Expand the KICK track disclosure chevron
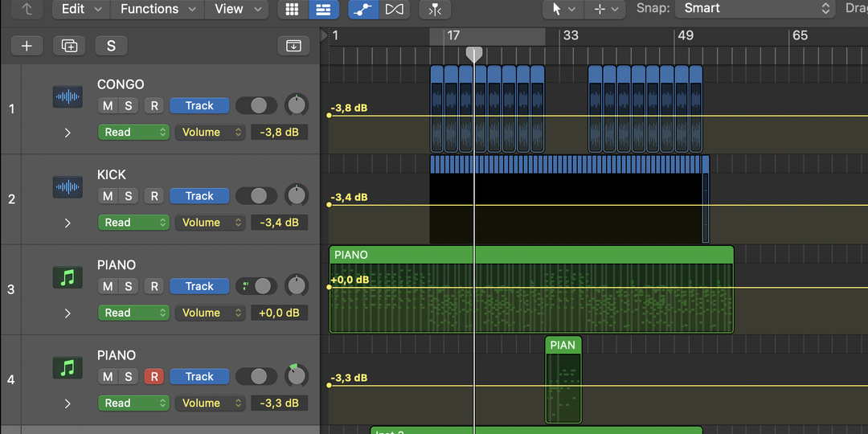This screenshot has width=868, height=434. coord(68,223)
